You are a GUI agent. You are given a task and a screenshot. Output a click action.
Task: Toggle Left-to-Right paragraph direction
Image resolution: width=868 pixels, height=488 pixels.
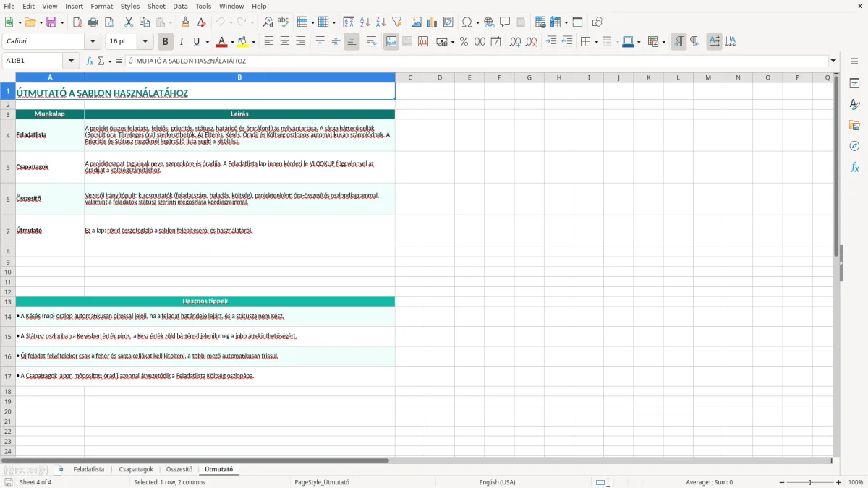[x=678, y=42]
